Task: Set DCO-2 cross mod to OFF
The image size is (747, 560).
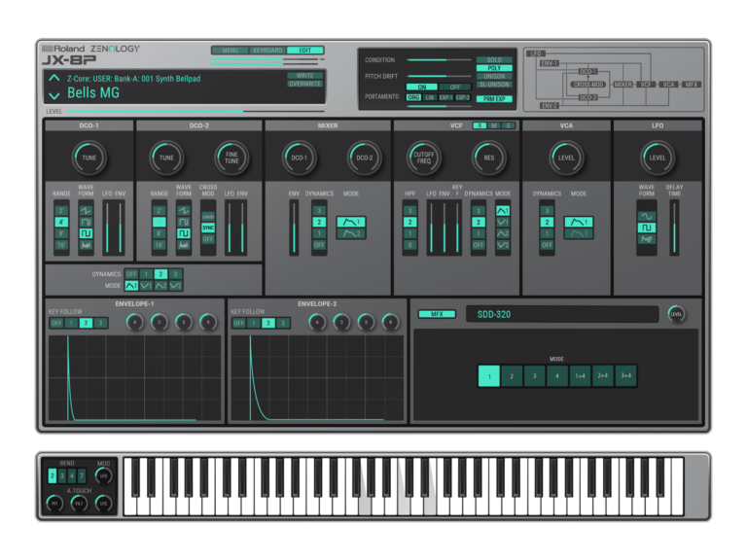Action: 208,239
